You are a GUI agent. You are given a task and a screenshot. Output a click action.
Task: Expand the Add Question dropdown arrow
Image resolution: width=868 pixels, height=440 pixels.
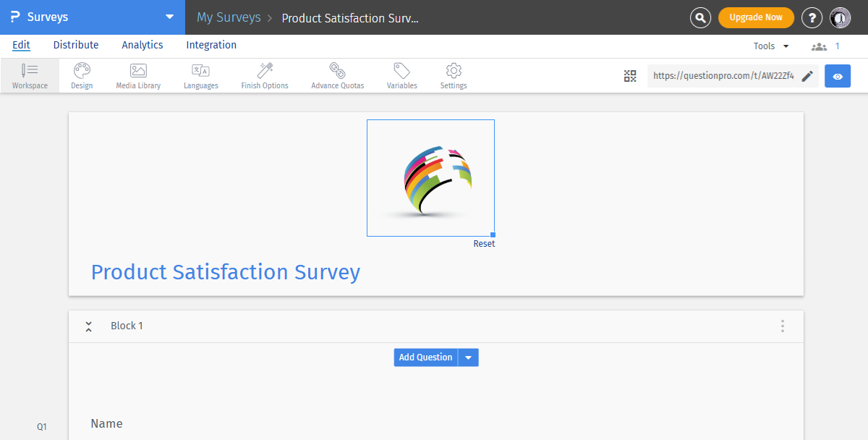point(468,357)
